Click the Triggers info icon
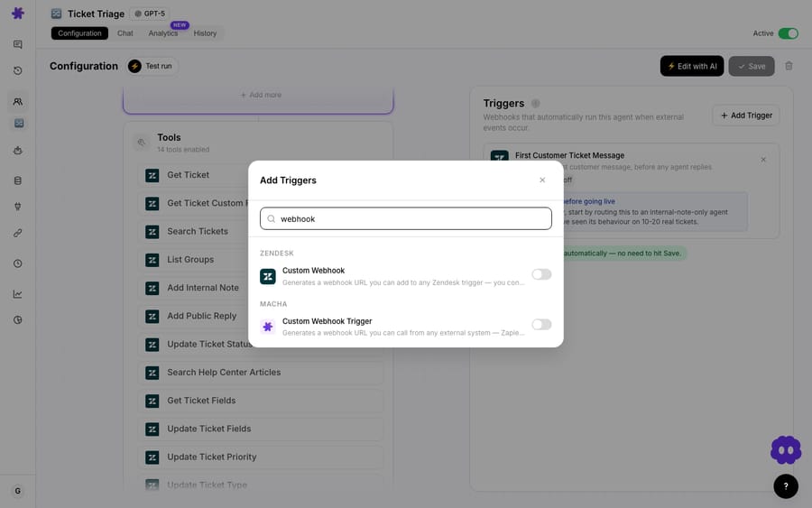This screenshot has width=812, height=508. point(535,104)
